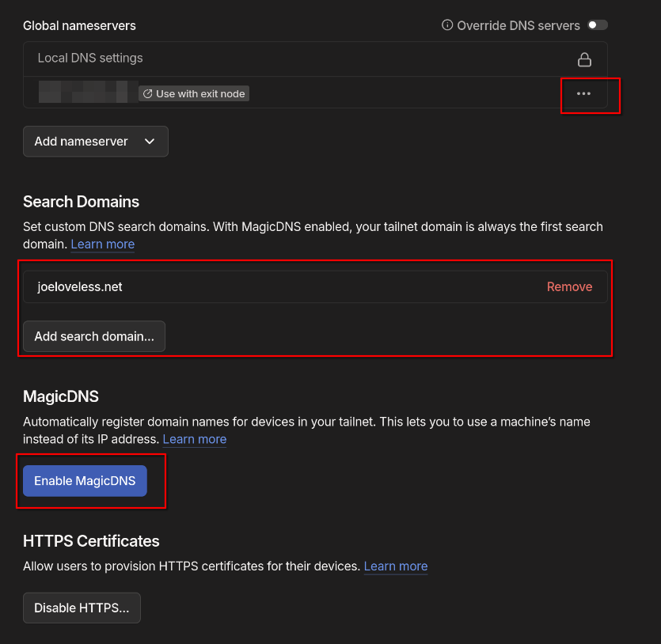Image resolution: width=661 pixels, height=644 pixels.
Task: Click the exit node icon in the badge
Action: pos(147,93)
